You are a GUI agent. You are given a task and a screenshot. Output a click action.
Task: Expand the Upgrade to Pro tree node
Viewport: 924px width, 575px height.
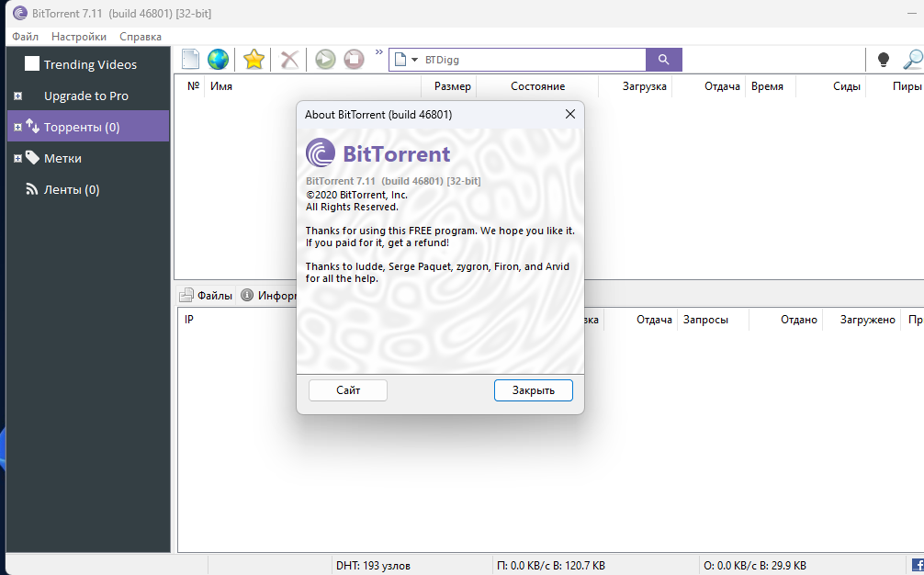[x=17, y=96]
